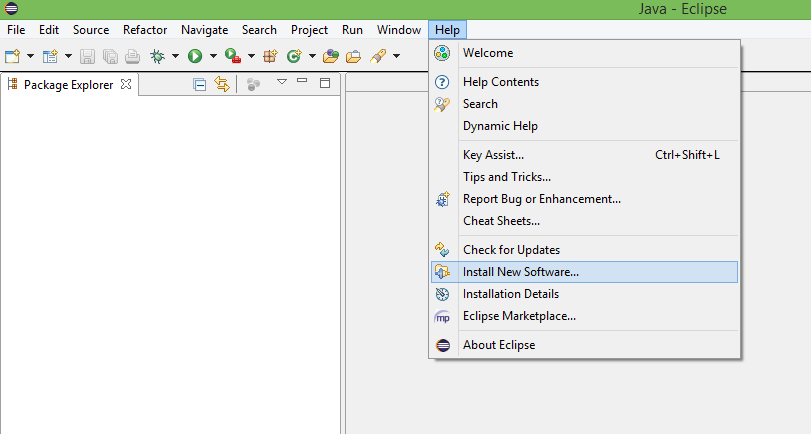Viewport: 811px width, 434px height.
Task: Open the Window menu
Action: [399, 30]
